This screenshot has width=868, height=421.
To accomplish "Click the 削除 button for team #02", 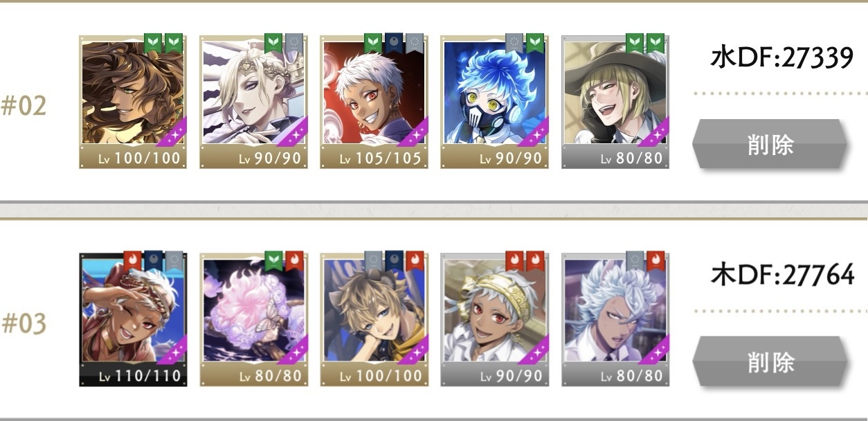I will pyautogui.click(x=770, y=144).
